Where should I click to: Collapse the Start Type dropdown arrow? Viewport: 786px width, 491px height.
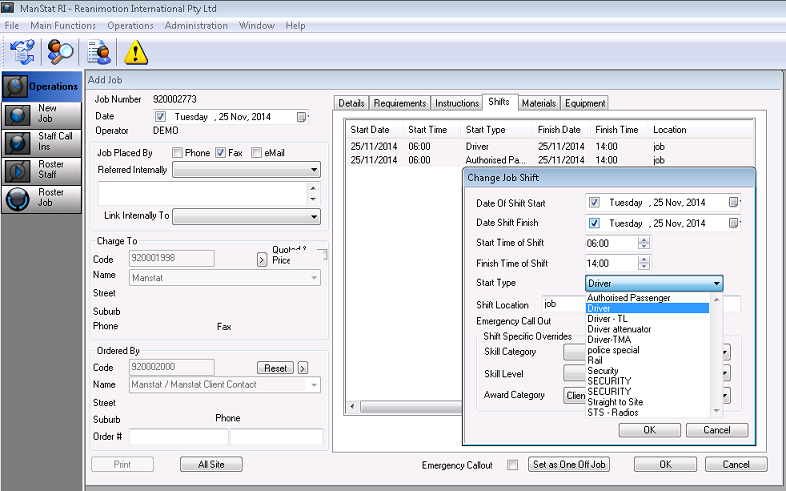[717, 284]
